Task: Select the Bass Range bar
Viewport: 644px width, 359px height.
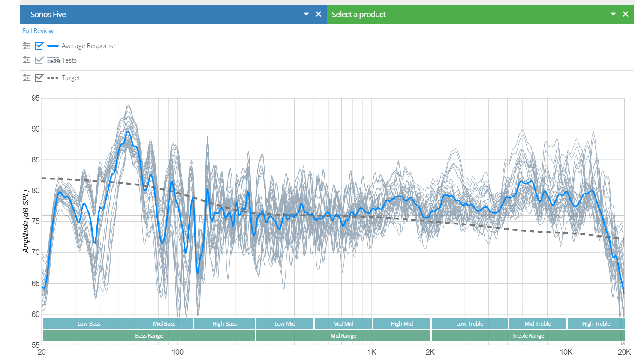Action: tap(149, 335)
